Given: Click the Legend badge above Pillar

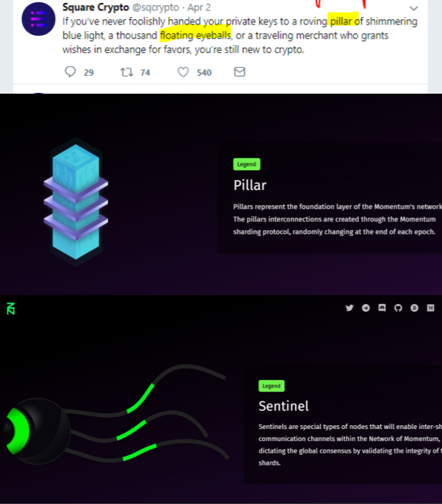Looking at the screenshot, I should click(x=247, y=164).
